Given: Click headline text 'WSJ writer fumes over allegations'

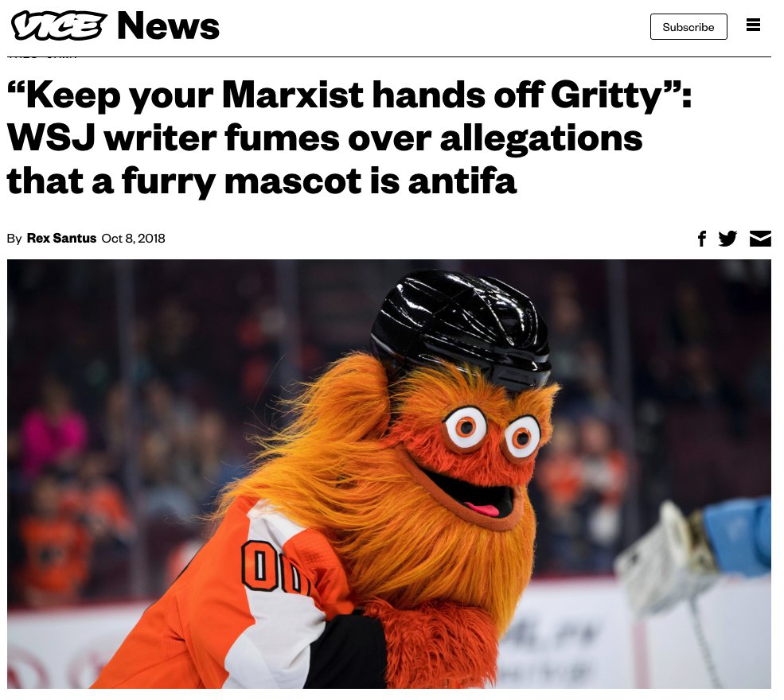Looking at the screenshot, I should 325,138.
